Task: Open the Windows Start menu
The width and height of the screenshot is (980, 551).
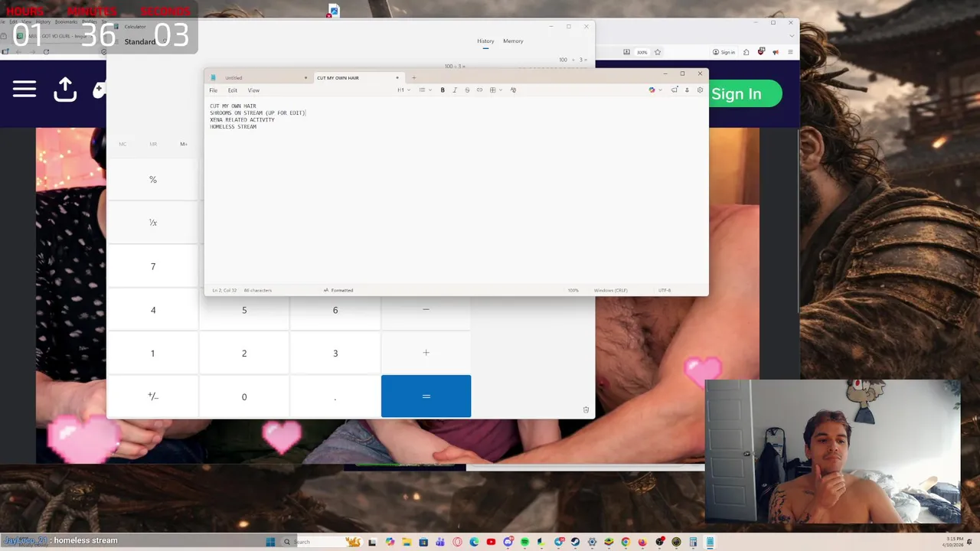Action: (270, 542)
